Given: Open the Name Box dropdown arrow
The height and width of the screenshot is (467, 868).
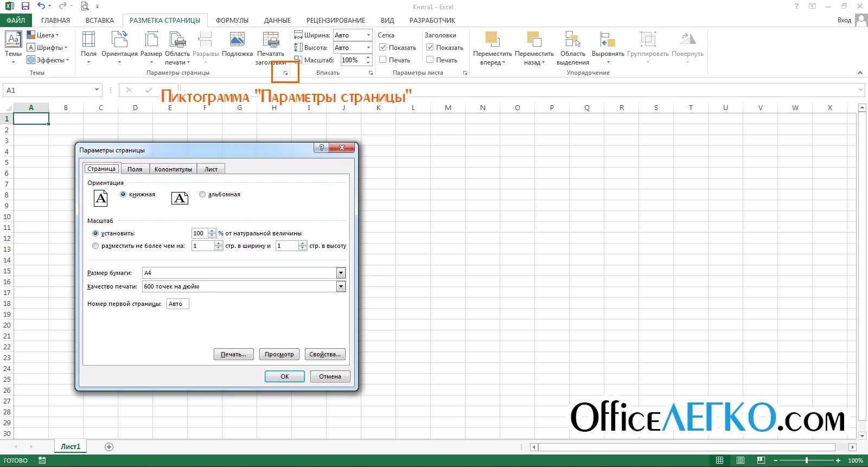Looking at the screenshot, I should tap(97, 90).
